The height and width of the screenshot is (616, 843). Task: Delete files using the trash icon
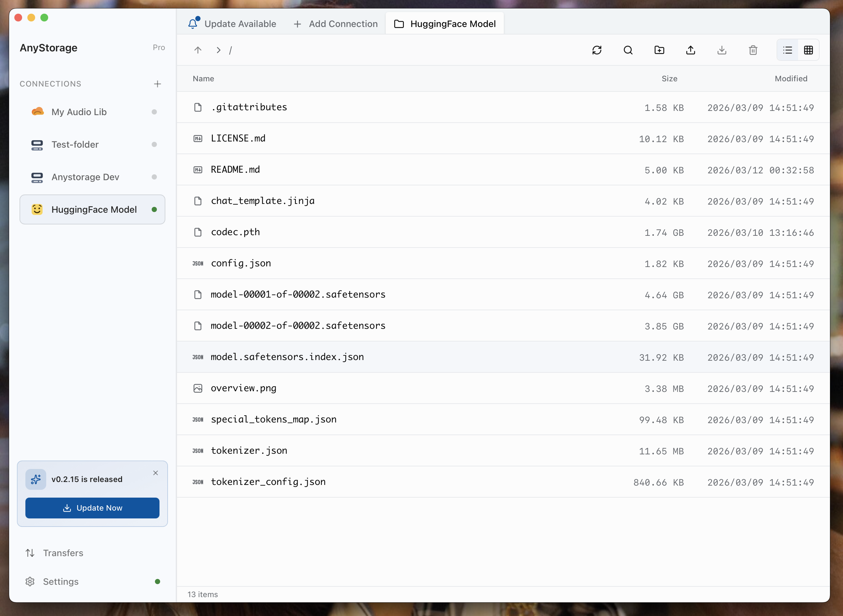(753, 50)
